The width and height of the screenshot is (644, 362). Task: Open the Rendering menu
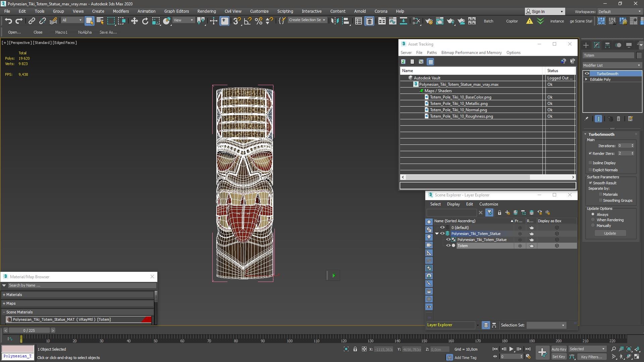(x=206, y=11)
